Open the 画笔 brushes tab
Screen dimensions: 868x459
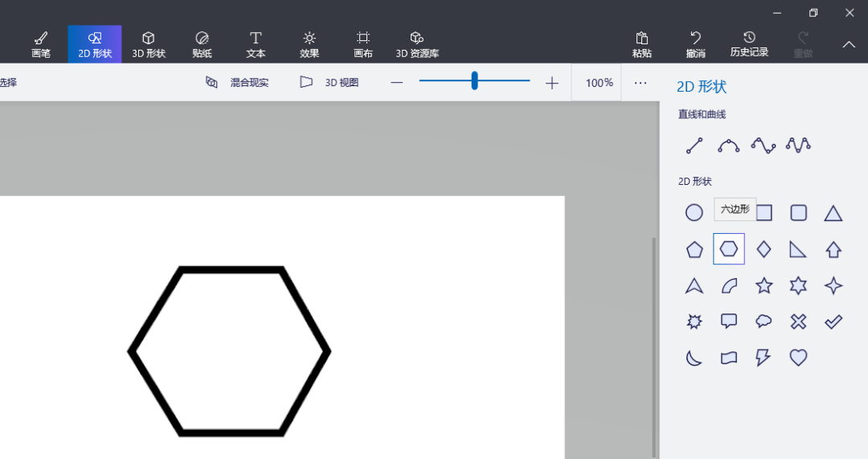point(41,44)
